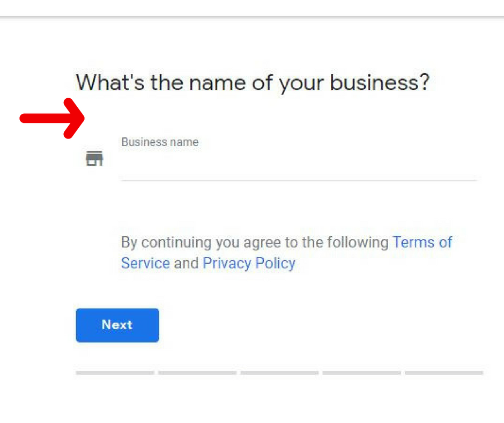Screen dimensions: 504x423
Task: Open the Privacy Policy link
Action: [249, 263]
